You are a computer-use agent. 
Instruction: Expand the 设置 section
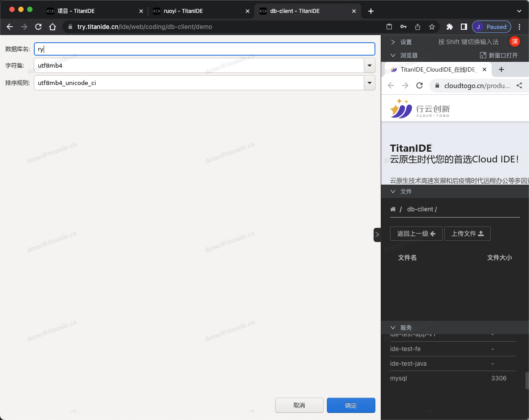(393, 42)
